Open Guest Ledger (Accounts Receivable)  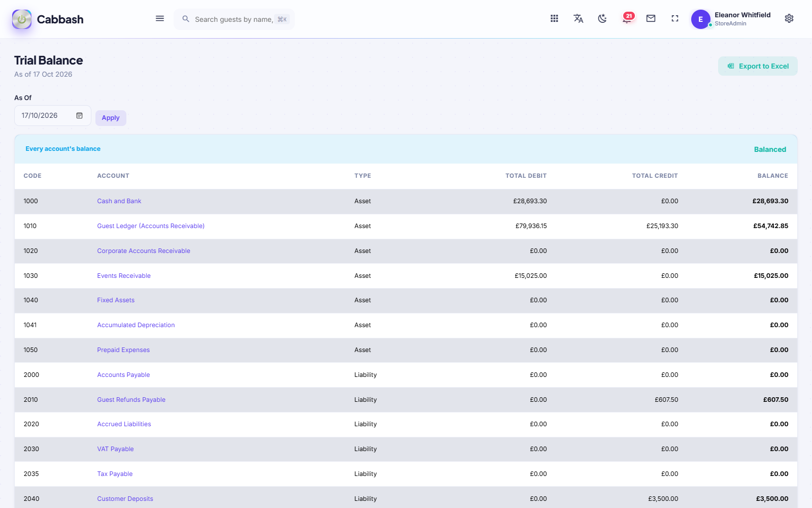coord(151,226)
